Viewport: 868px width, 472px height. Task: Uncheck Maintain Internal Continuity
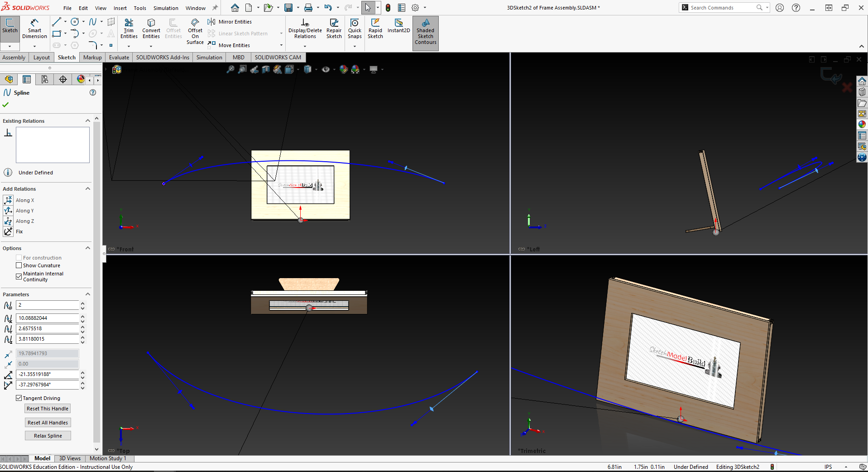19,276
